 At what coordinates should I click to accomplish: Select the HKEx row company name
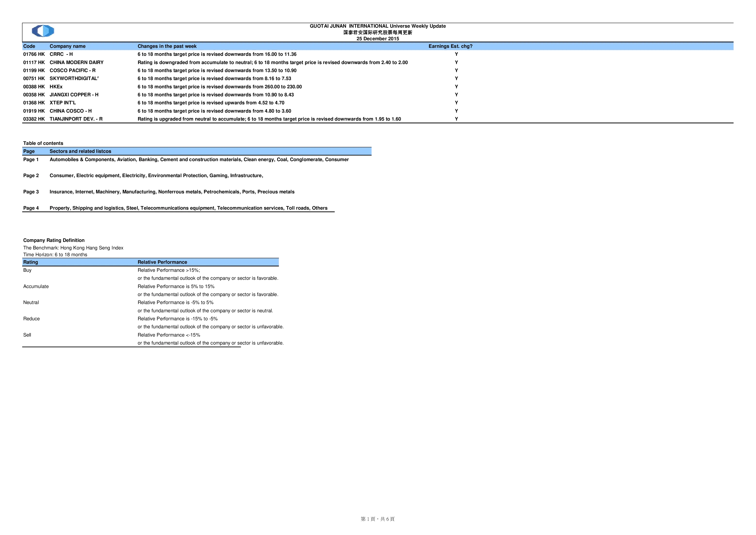[56, 87]
